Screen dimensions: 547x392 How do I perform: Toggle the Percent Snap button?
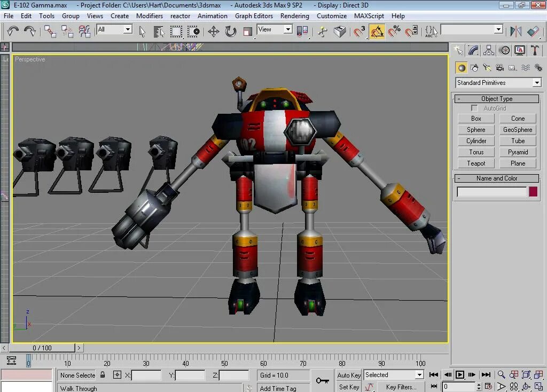click(x=394, y=32)
